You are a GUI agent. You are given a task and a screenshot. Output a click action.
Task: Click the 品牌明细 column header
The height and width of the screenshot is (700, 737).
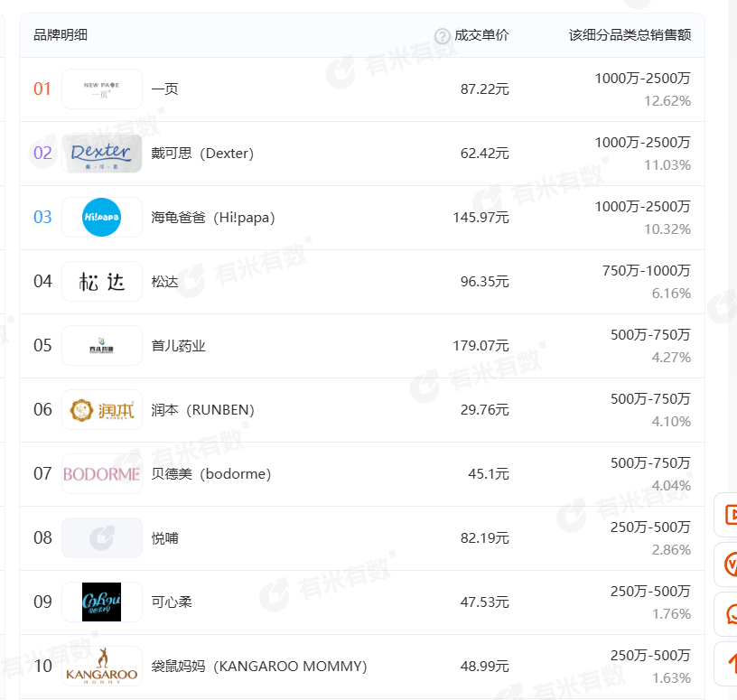61,35
